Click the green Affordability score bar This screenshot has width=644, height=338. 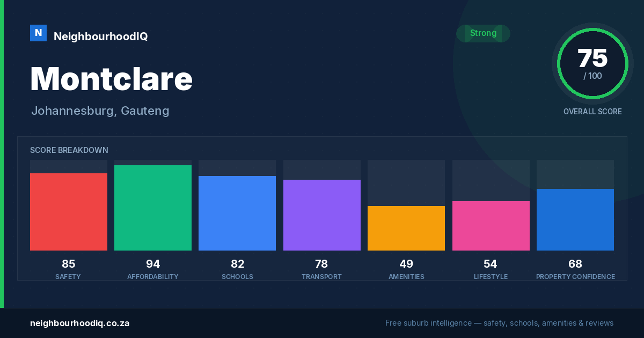[x=153, y=208]
